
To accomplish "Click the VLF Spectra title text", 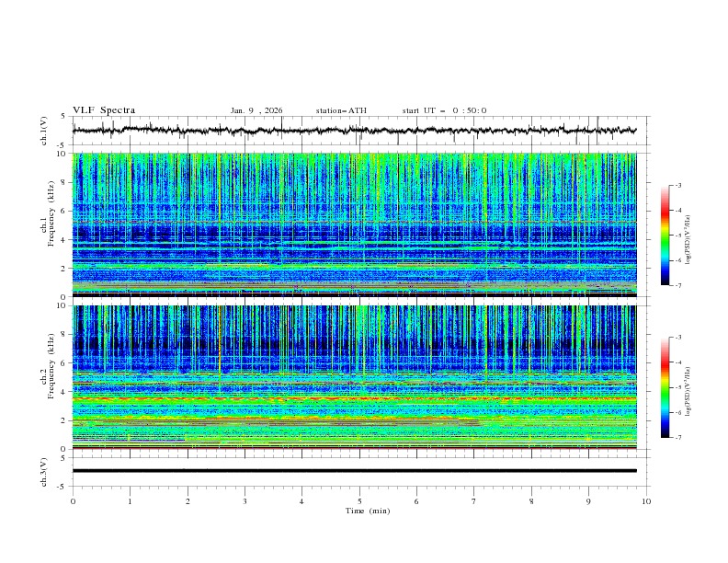I will (104, 109).
